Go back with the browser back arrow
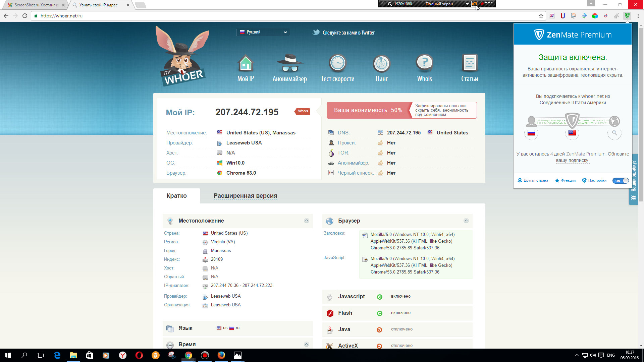 [x=6, y=16]
